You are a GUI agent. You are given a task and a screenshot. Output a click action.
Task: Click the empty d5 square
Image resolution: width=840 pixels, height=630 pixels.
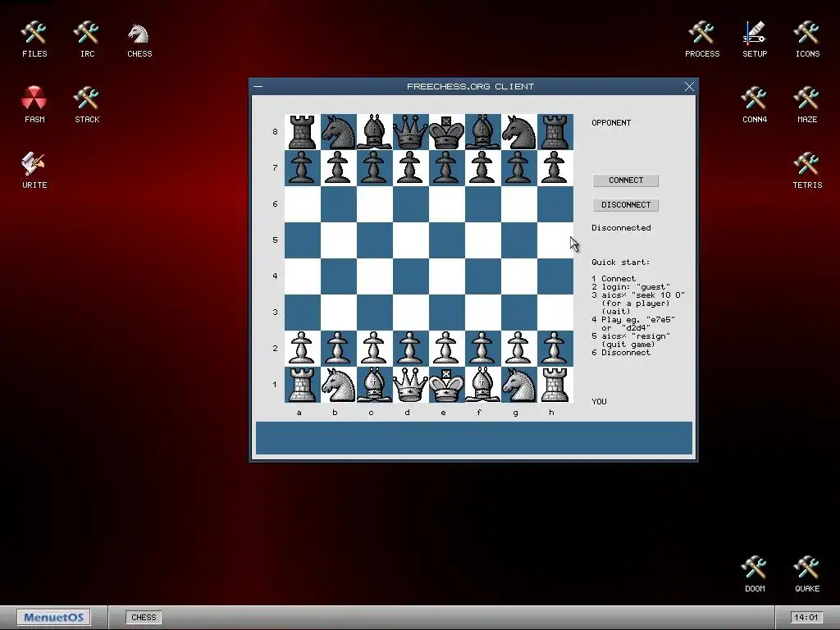[410, 240]
